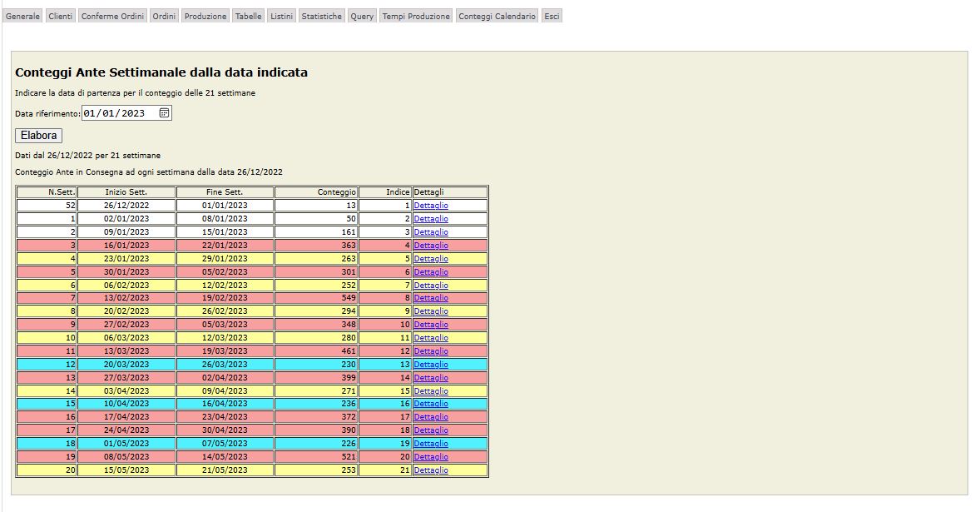Open the Generale menu
This screenshot has width=980, height=512.
[22, 17]
